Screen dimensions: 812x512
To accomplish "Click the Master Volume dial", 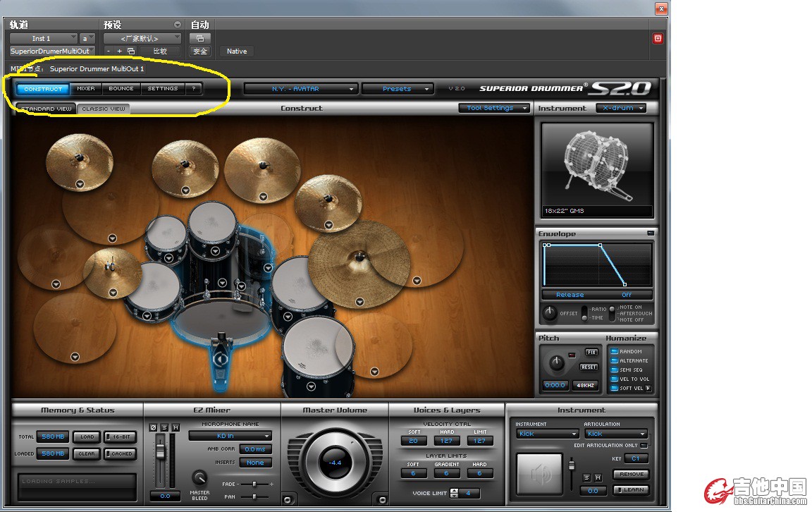I will (x=336, y=463).
